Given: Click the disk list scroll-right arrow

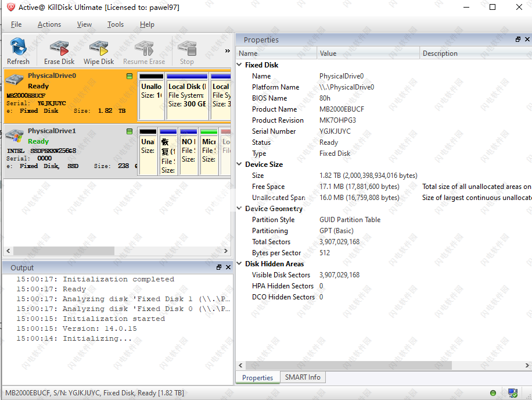Looking at the screenshot, I should point(226,251).
